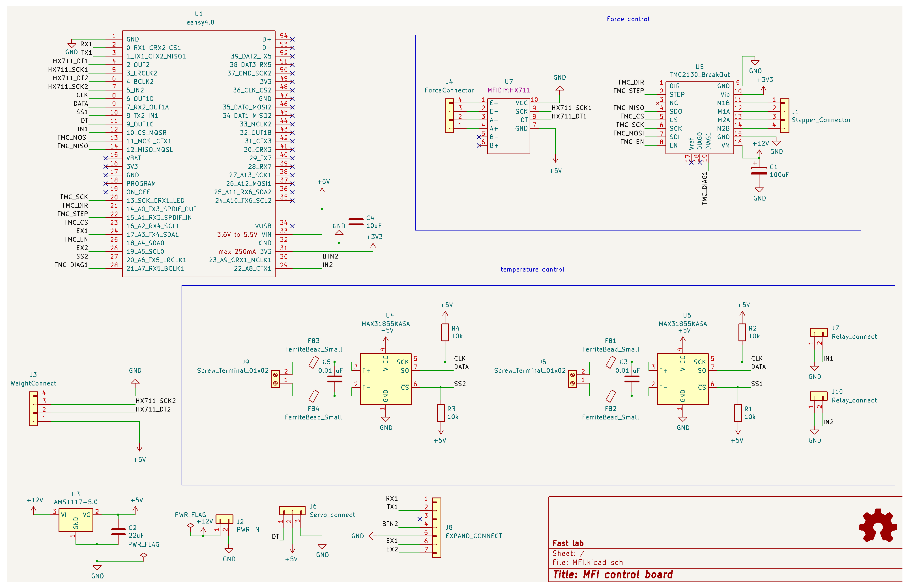Viewport: 909px width, 588px height.
Task: Click the C4 10uF capacitor symbol
Action: 356,222
